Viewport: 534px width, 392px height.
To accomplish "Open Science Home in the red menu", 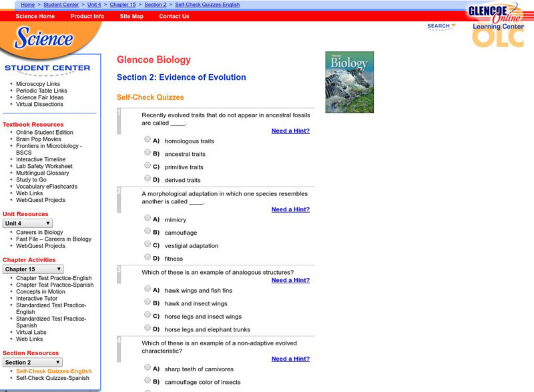I will pos(35,16).
